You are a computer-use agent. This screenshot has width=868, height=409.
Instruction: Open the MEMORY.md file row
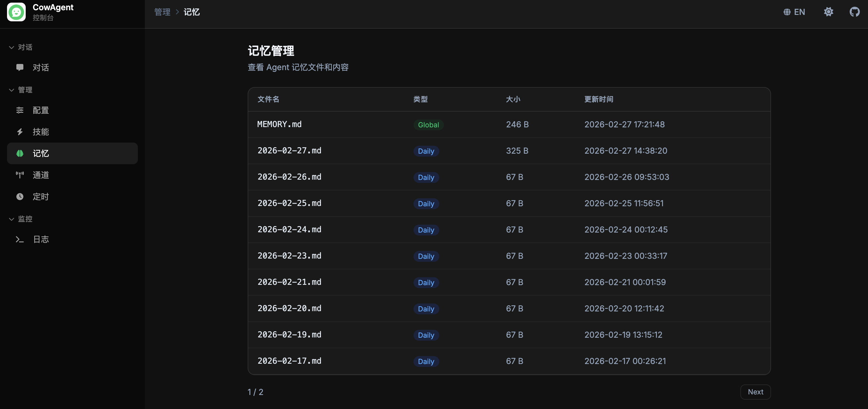point(279,124)
